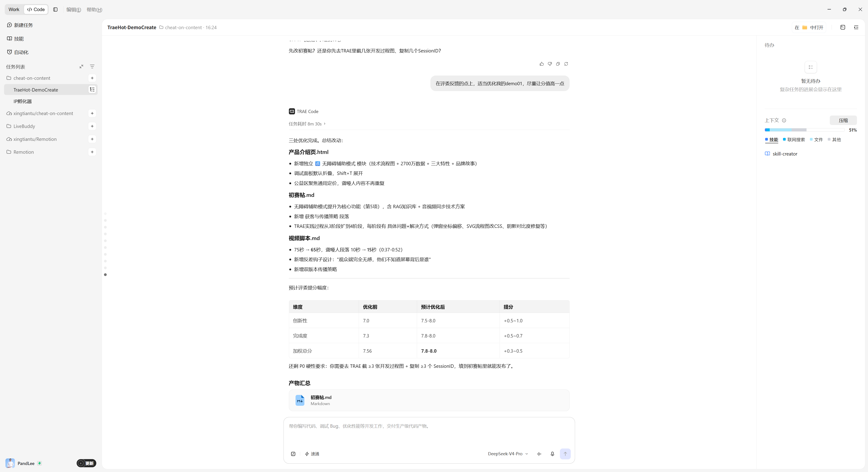The width and height of the screenshot is (868, 472).
Task: Click 新建任务 to create a task
Action: point(20,25)
